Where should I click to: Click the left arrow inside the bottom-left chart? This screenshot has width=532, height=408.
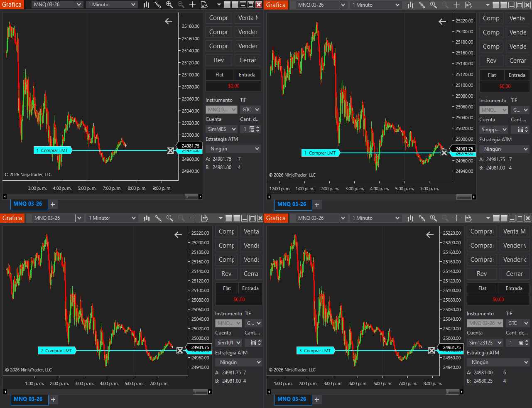point(178,235)
